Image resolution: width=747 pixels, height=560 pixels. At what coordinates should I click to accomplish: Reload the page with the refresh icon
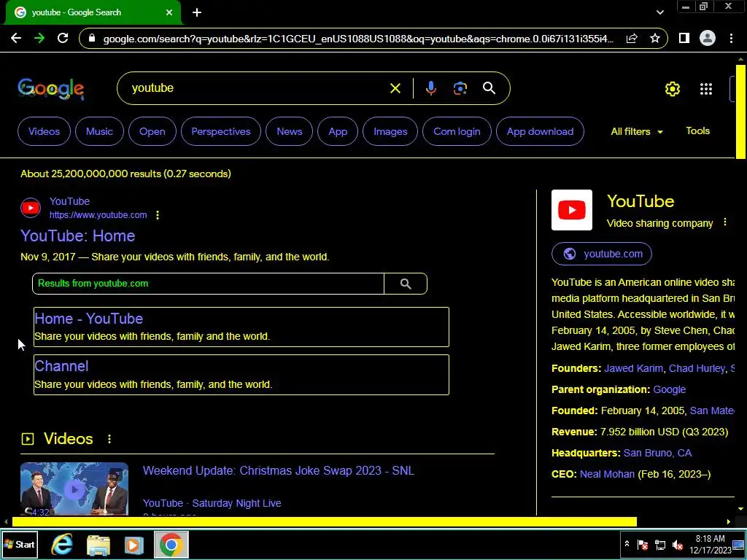pos(63,38)
